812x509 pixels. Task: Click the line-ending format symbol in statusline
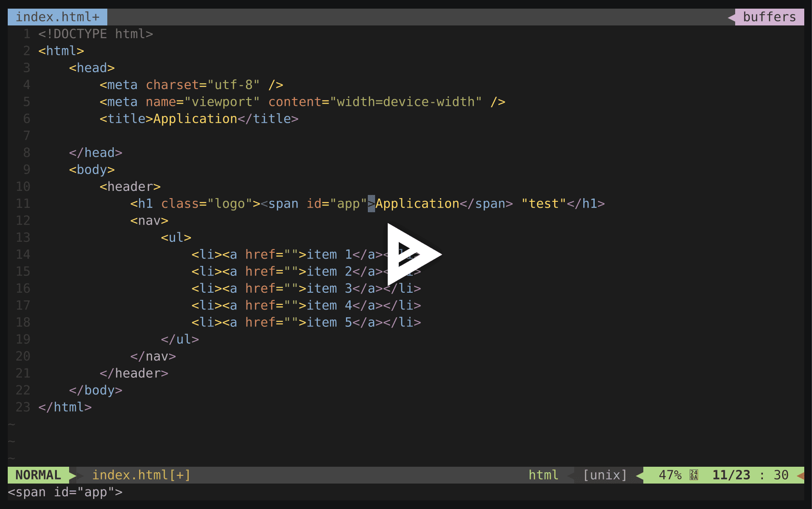(693, 475)
